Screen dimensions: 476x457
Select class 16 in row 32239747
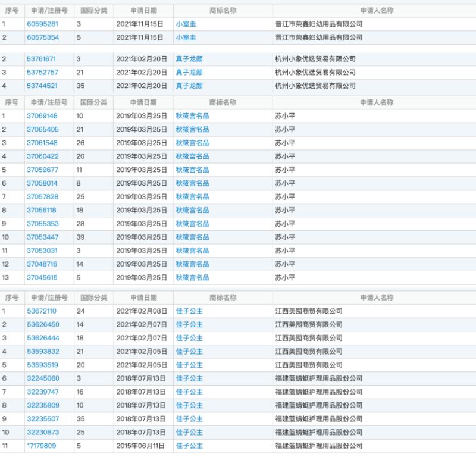pos(80,392)
